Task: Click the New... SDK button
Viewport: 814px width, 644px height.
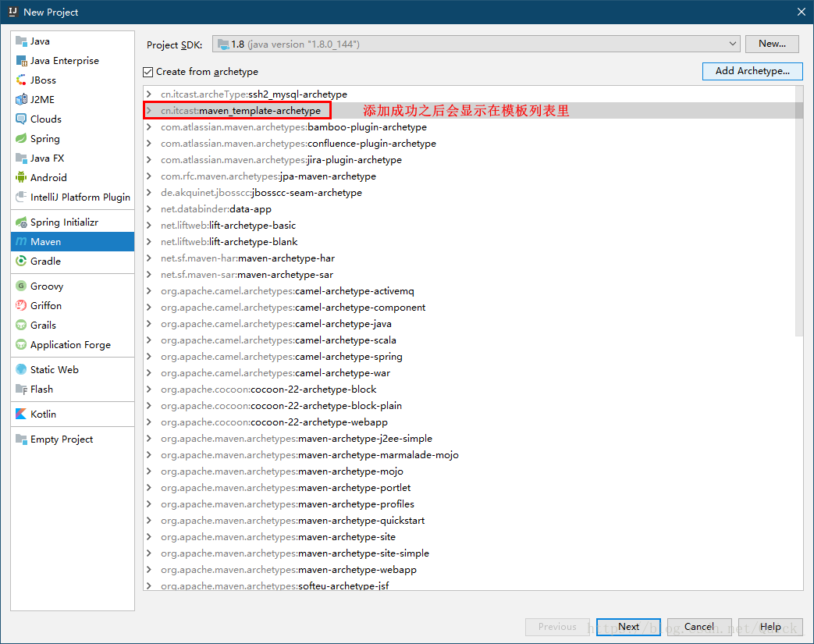Action: coord(772,44)
